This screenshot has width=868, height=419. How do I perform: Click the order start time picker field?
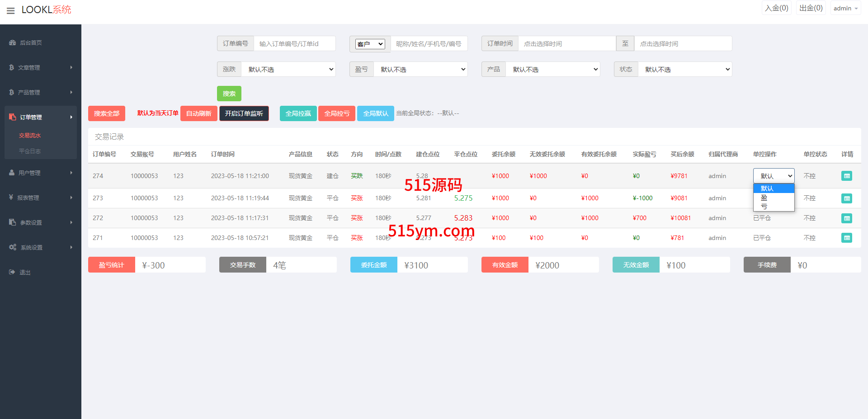566,44
